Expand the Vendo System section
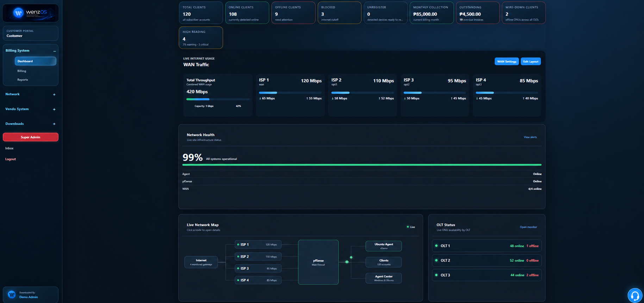 (x=54, y=109)
